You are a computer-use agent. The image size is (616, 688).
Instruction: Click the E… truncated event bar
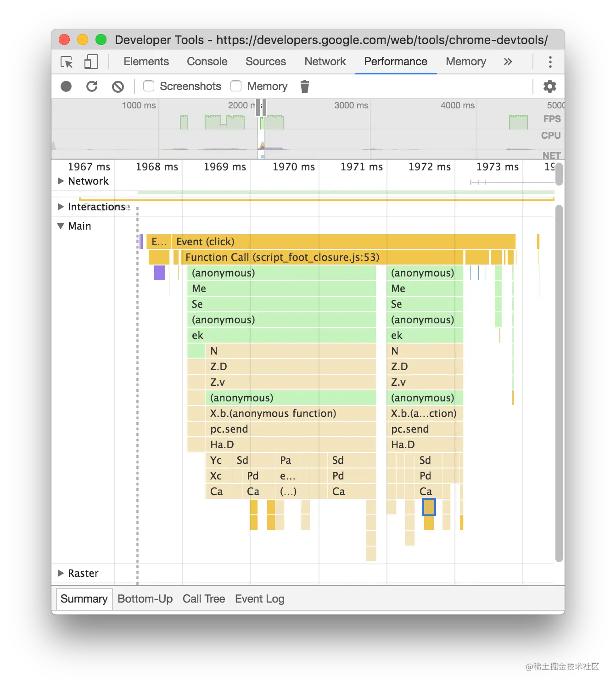[159, 242]
